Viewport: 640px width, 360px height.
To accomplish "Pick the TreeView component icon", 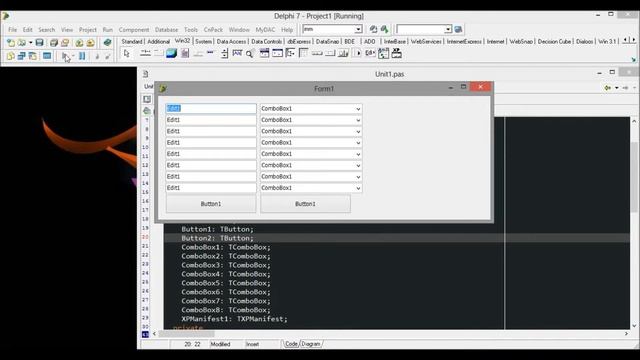I will [290, 53].
